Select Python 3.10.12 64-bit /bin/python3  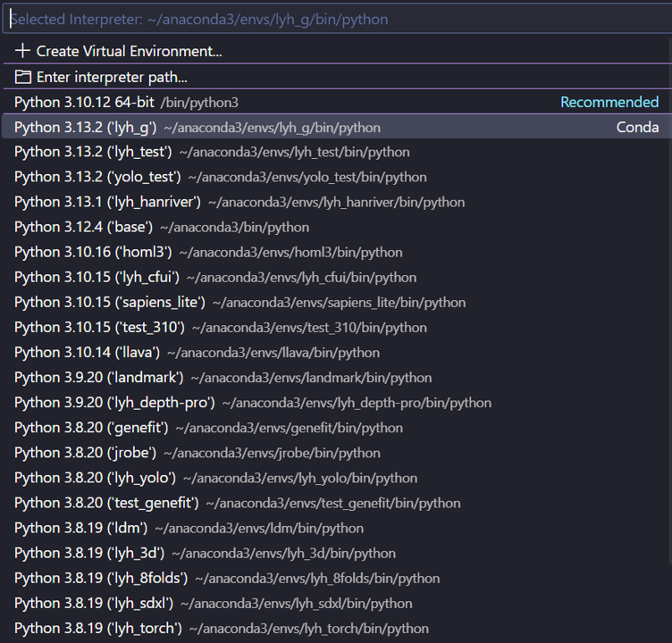tap(337, 102)
